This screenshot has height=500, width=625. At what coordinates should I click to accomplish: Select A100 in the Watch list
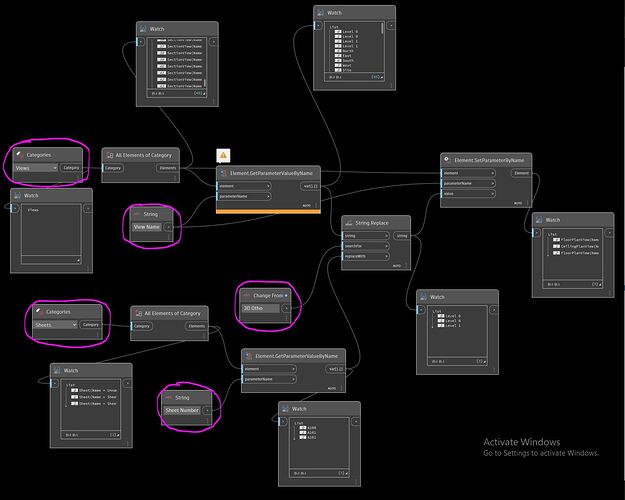[x=312, y=428]
